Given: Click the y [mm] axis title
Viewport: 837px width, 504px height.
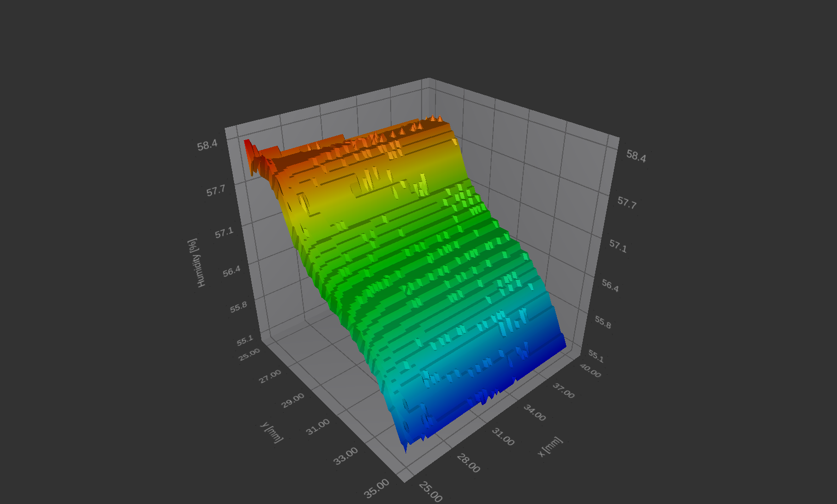Looking at the screenshot, I should coord(272,432).
